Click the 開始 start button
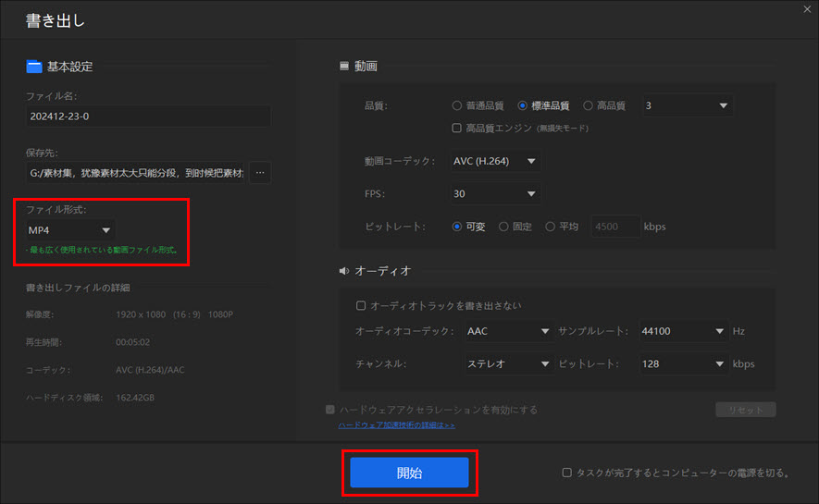The width and height of the screenshot is (819, 504). click(409, 473)
